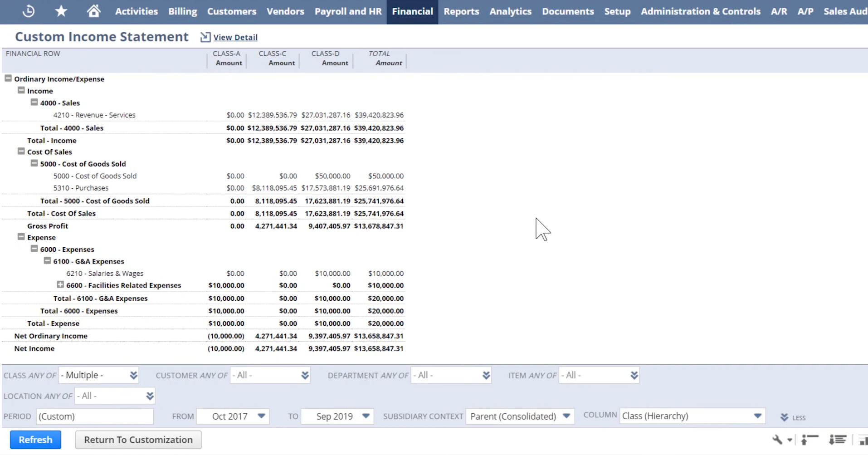Click the CLASS-D Amount column header
Image resolution: width=868 pixels, height=455 pixels.
coord(327,58)
